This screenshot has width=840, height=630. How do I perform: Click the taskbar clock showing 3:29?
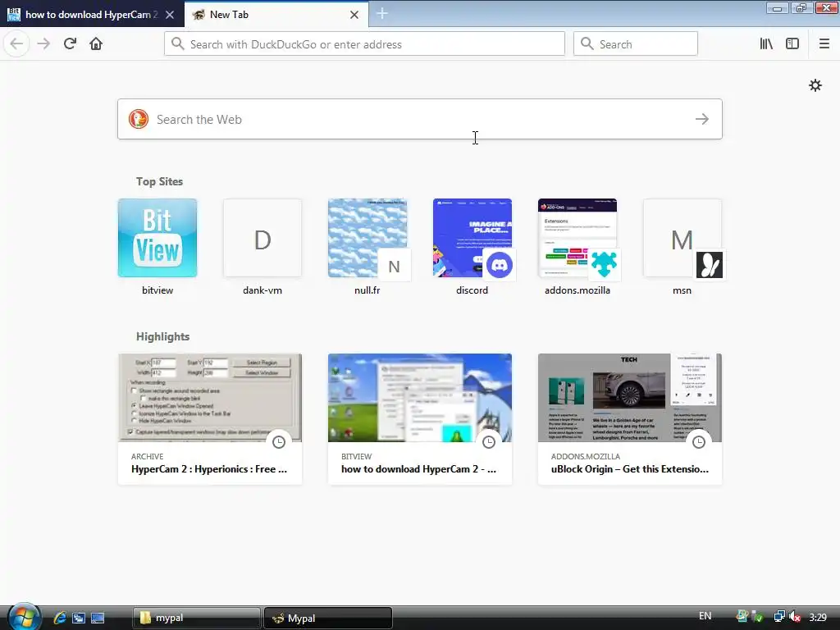(818, 618)
